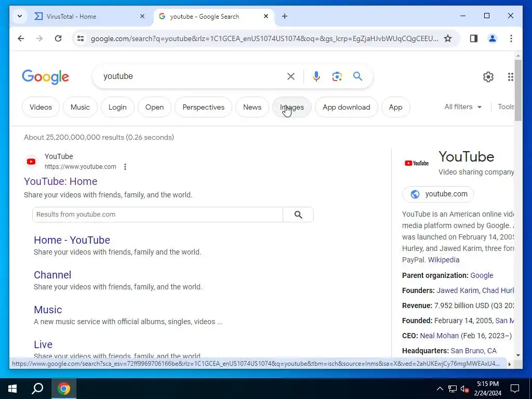Reload the page with the refresh icon
532x399 pixels.
tap(58, 38)
